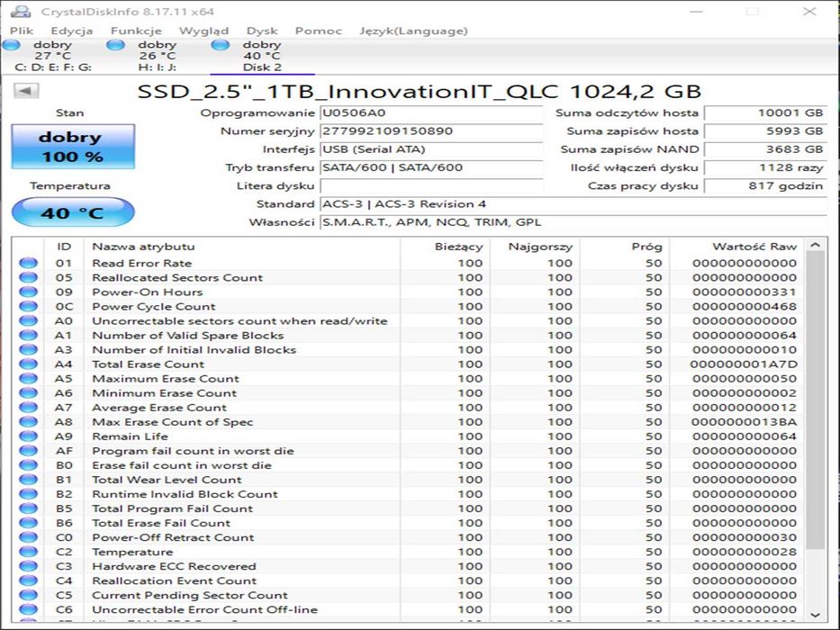Click the Interfejs field USB (Serial ATA)
This screenshot has width=840, height=630.
tap(432, 149)
